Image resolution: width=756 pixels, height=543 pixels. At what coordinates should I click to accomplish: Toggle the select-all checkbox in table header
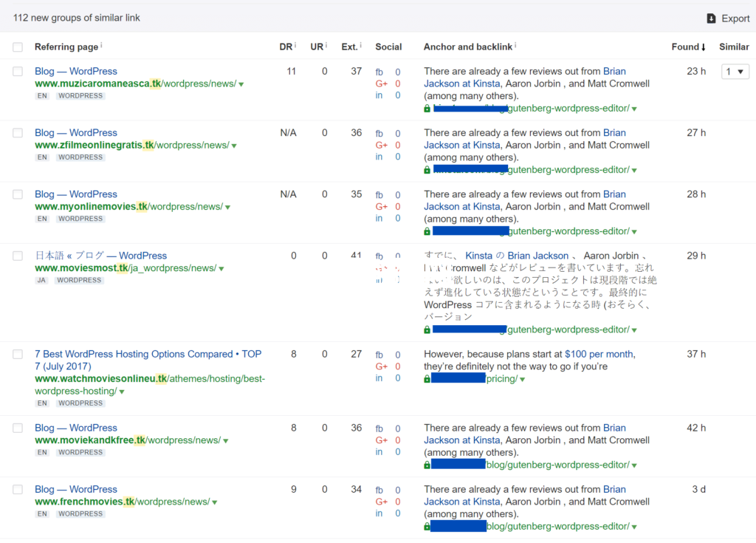tap(18, 47)
